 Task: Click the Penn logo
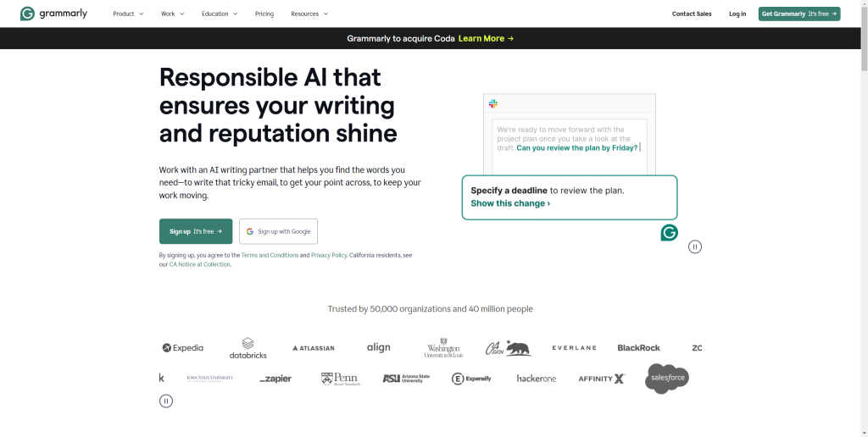coord(341,379)
